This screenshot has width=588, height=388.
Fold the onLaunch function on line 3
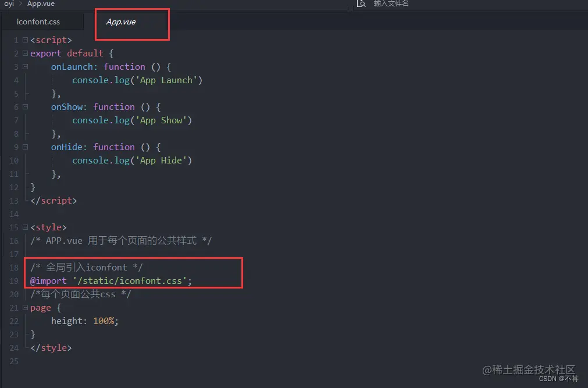(x=25, y=67)
